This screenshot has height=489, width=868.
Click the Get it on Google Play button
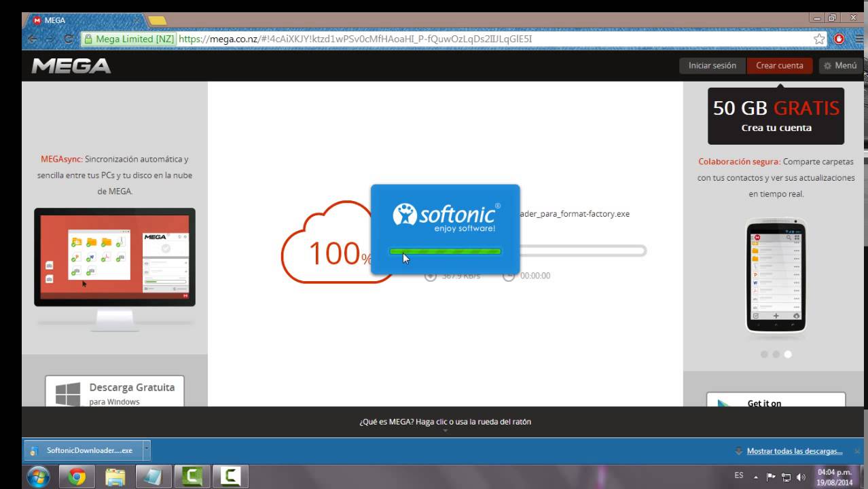(776, 399)
